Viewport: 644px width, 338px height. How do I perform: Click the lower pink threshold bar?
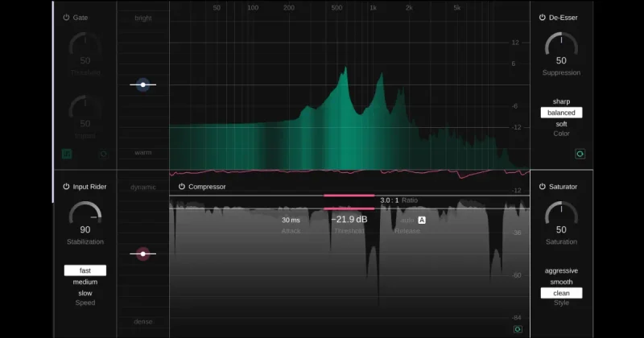pyautogui.click(x=349, y=208)
